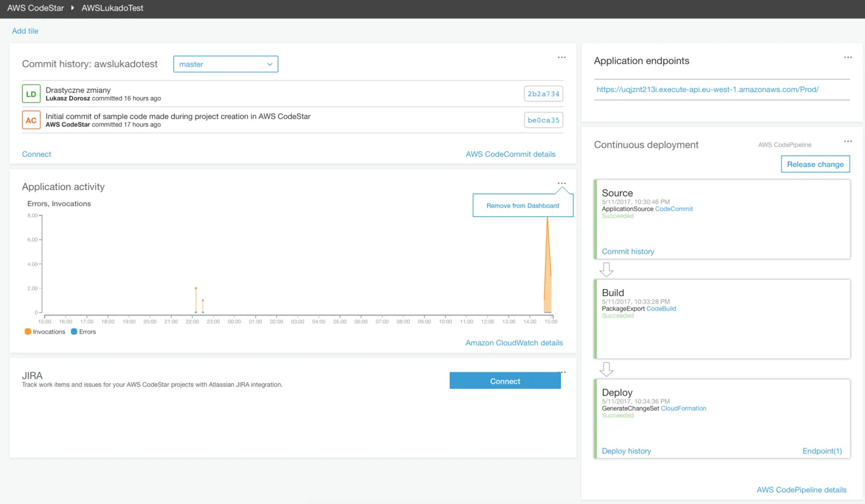This screenshot has width=865, height=504.
Task: Open AWS CodeCommit details
Action: click(510, 154)
